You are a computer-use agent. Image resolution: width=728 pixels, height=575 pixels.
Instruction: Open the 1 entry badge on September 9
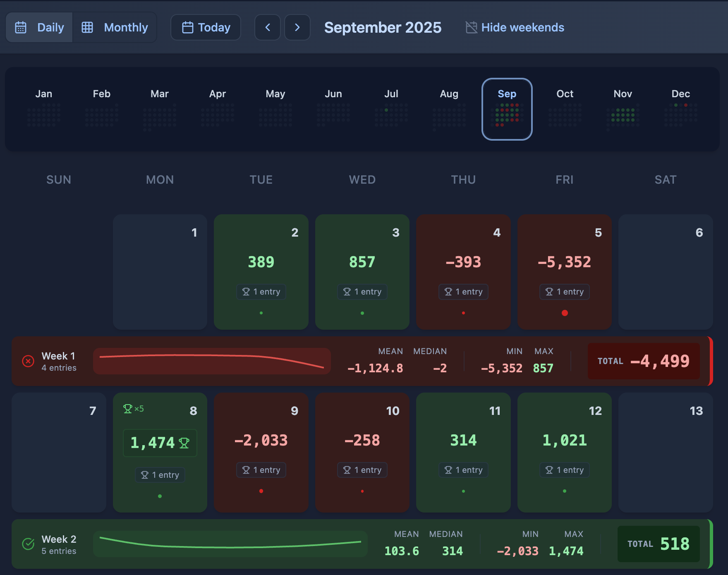point(261,470)
